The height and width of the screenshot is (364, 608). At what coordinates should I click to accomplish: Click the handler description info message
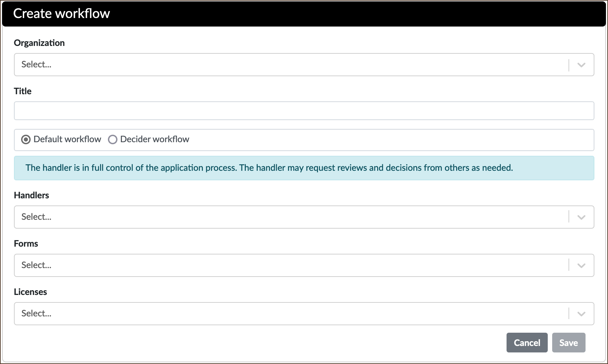tap(304, 168)
